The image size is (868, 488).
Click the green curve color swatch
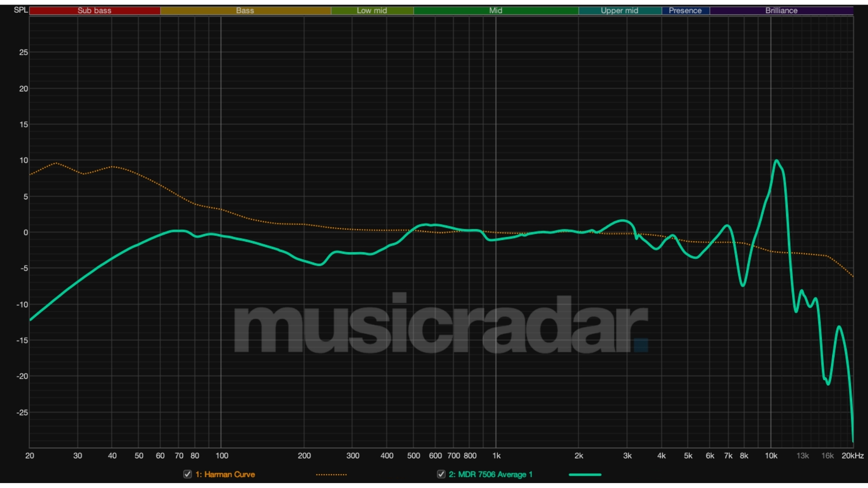coord(585,475)
